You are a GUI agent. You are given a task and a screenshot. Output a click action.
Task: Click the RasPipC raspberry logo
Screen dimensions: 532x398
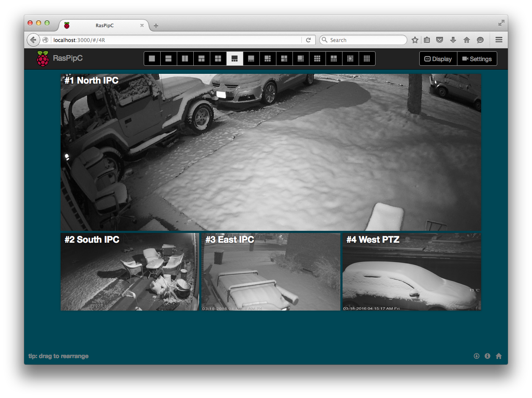[x=42, y=59]
